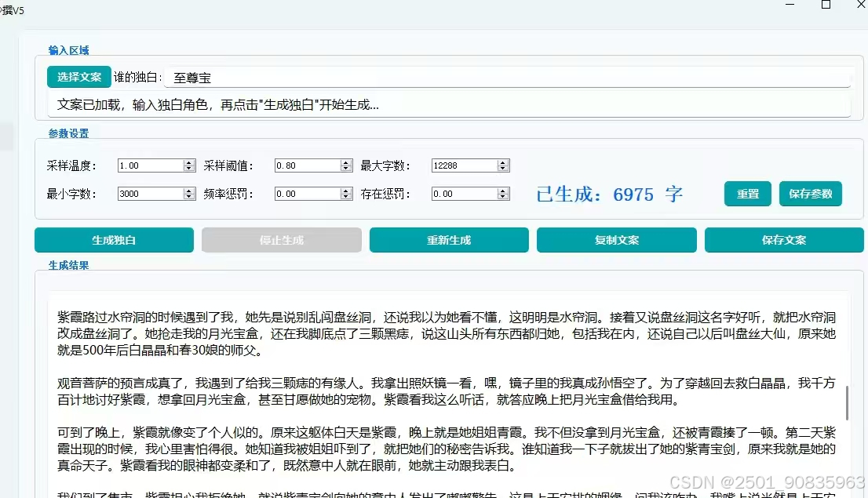The height and width of the screenshot is (498, 868).
Task: Increase 最小字数 with the up arrow
Action: (x=189, y=191)
